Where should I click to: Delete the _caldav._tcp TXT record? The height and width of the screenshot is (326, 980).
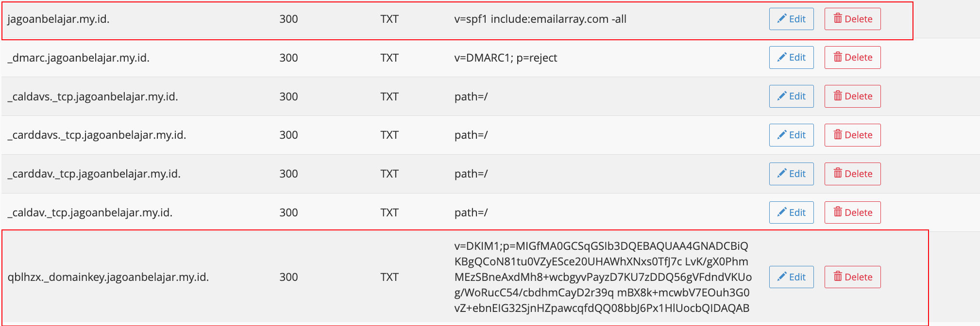click(x=852, y=212)
